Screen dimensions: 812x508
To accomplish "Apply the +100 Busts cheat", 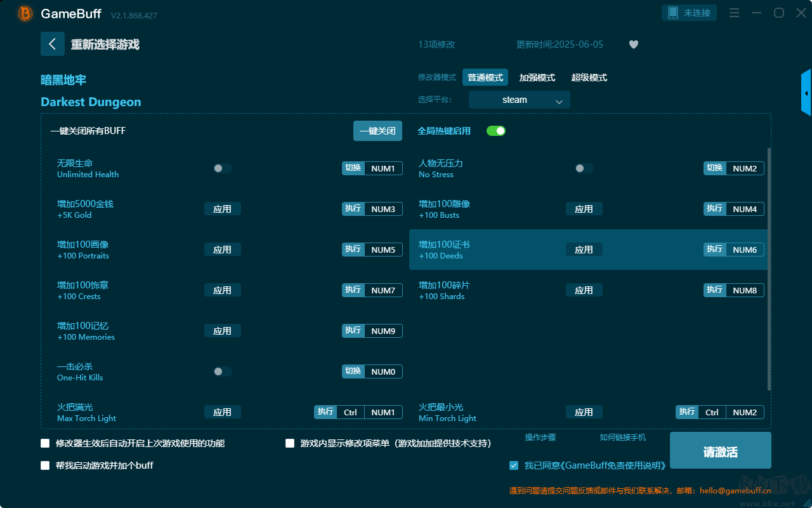I will (x=584, y=209).
